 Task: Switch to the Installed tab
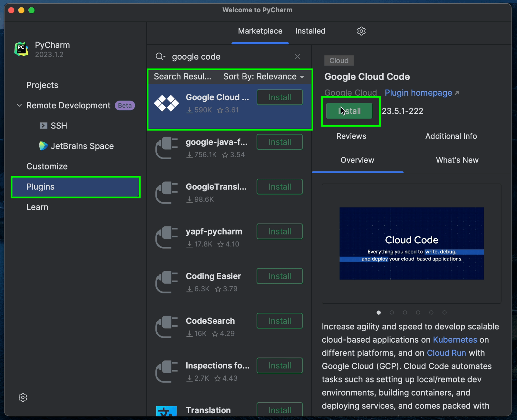pyautogui.click(x=310, y=31)
